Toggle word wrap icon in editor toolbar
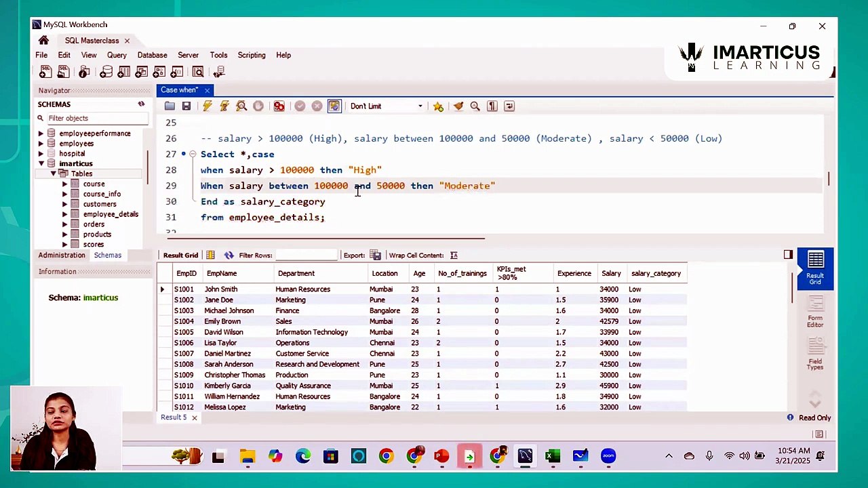This screenshot has width=868, height=488. (x=509, y=106)
